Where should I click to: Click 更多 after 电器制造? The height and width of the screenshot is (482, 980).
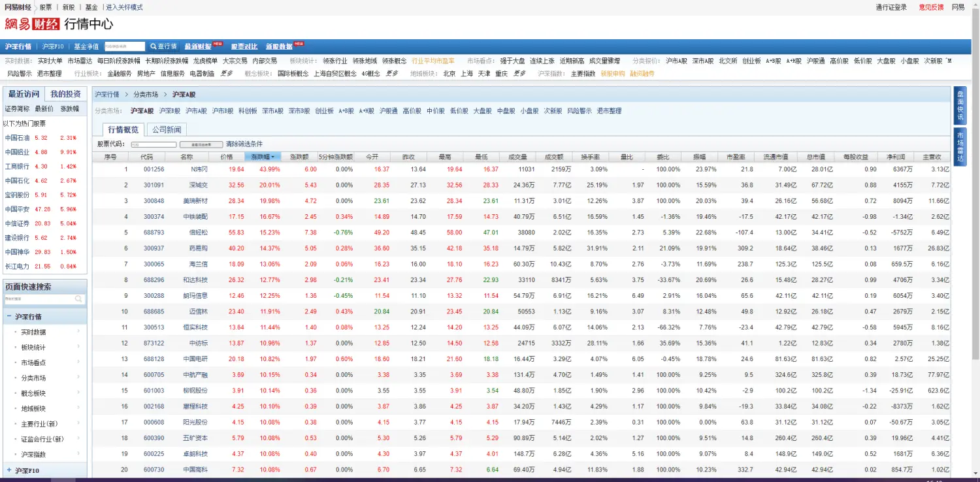(225, 74)
